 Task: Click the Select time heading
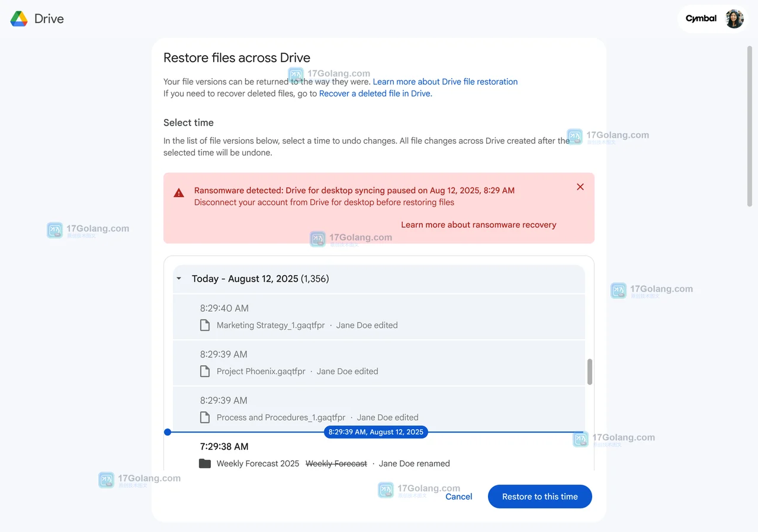188,122
